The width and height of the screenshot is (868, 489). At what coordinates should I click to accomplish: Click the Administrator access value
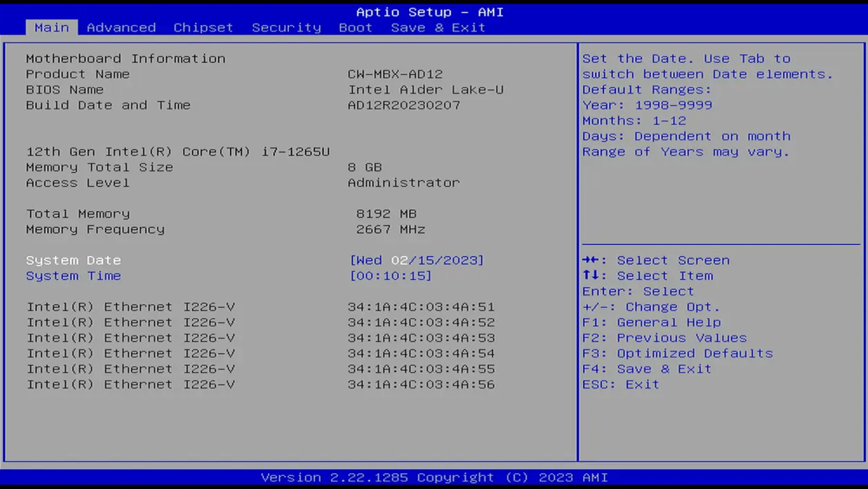404,183
